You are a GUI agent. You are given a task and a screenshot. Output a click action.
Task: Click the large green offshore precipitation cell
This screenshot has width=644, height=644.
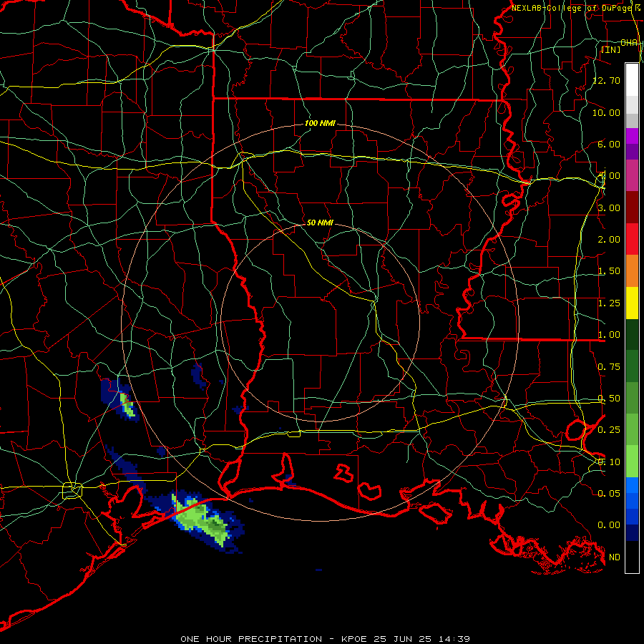(202, 519)
